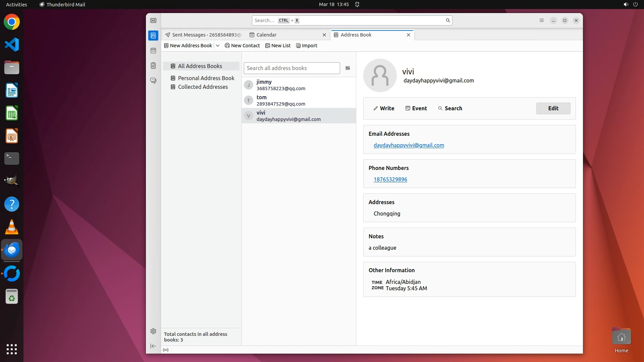
Task: Click global search magnifier icon
Action: 448,20
